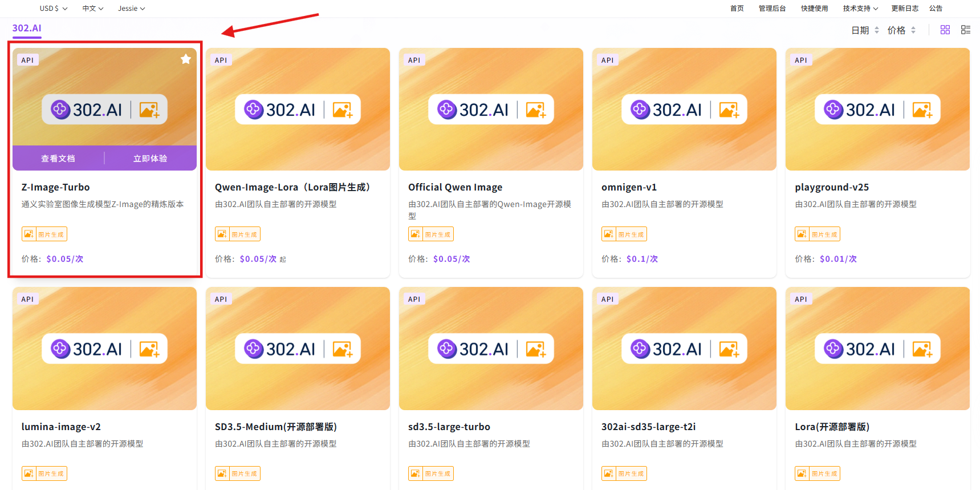Open the SD3.5-Medium(开源部署版) card title
The height and width of the screenshot is (490, 980).
click(x=276, y=427)
